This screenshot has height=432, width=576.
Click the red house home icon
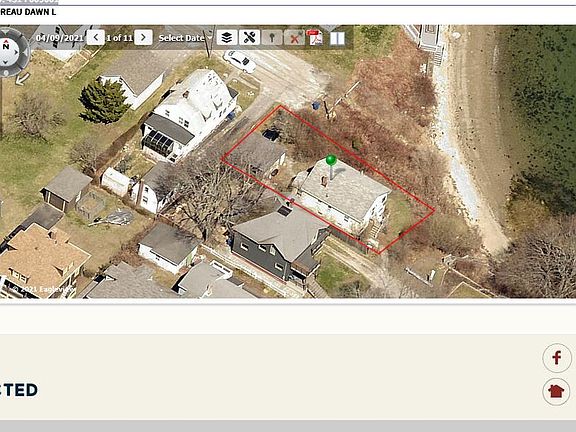click(556, 391)
